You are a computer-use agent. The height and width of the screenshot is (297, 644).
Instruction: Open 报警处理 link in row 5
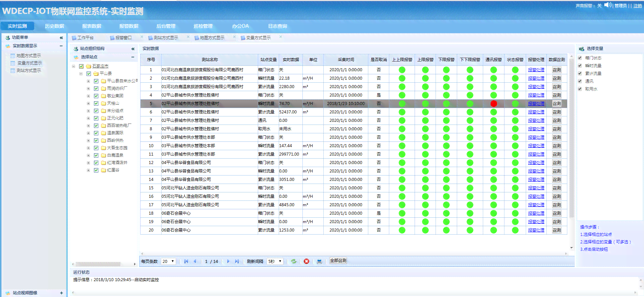pyautogui.click(x=536, y=104)
